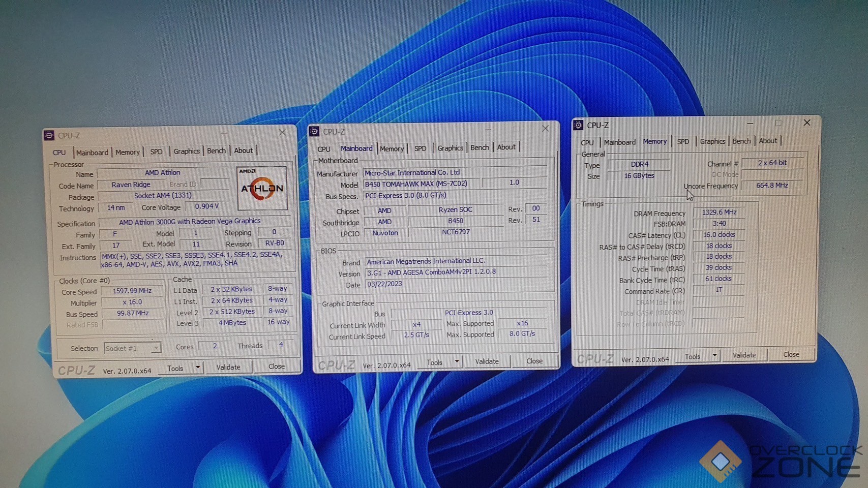Click the LPCIO model value 'NCT6797'
The image size is (868, 488).
point(456,232)
